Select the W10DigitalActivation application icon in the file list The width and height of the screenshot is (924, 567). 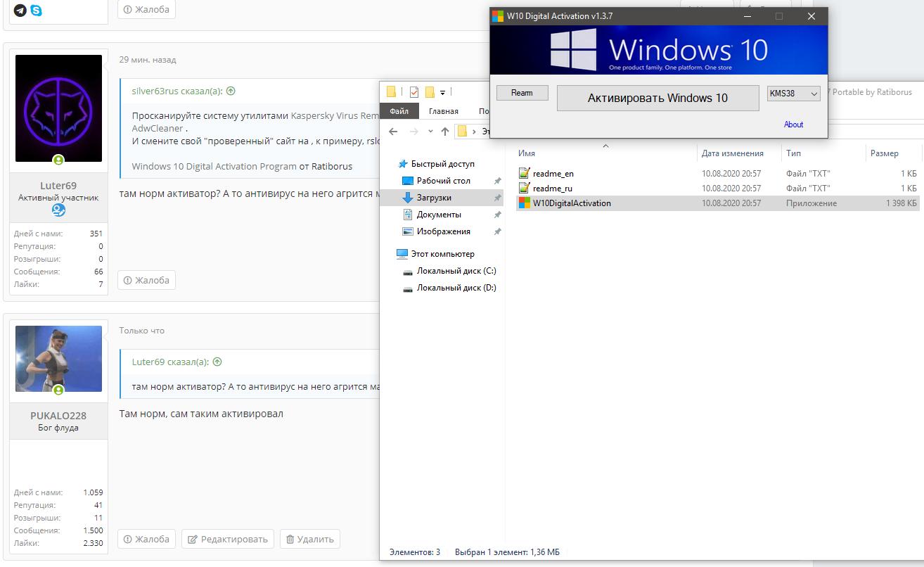523,203
